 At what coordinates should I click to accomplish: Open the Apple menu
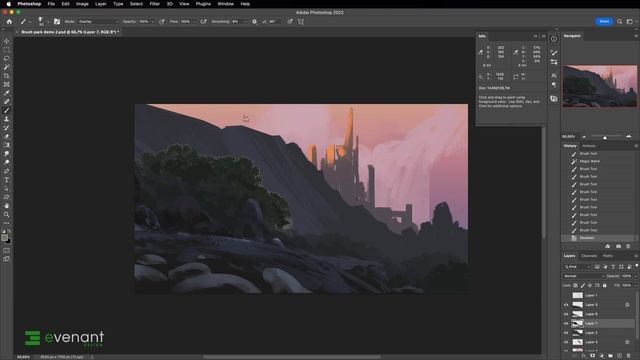[9, 4]
